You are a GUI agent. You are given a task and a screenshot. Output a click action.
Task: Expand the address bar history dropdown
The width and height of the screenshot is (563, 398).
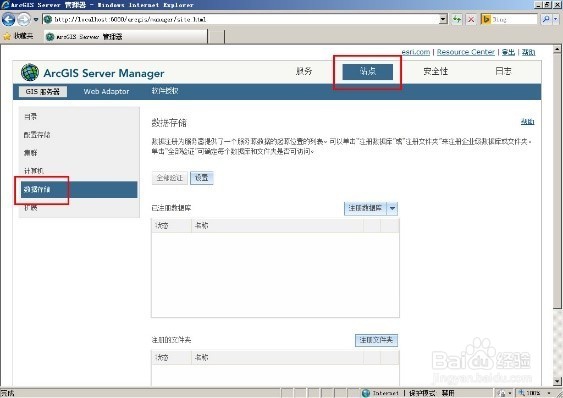click(x=443, y=19)
